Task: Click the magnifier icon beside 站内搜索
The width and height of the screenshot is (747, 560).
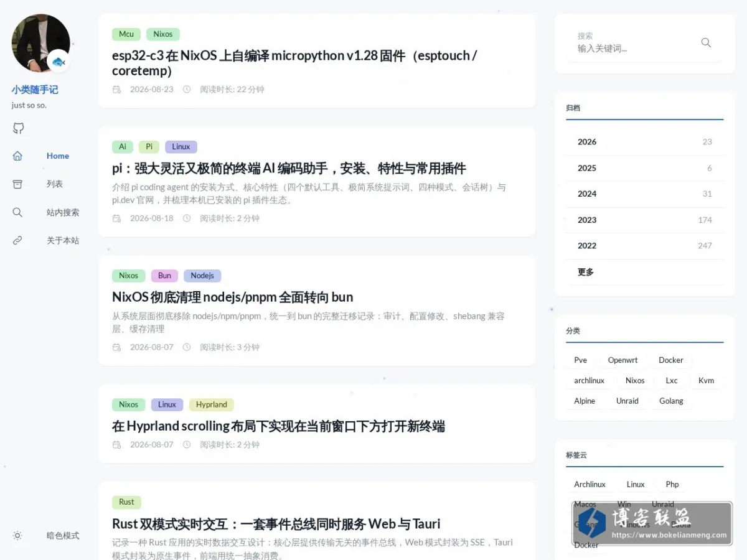Action: point(17,212)
